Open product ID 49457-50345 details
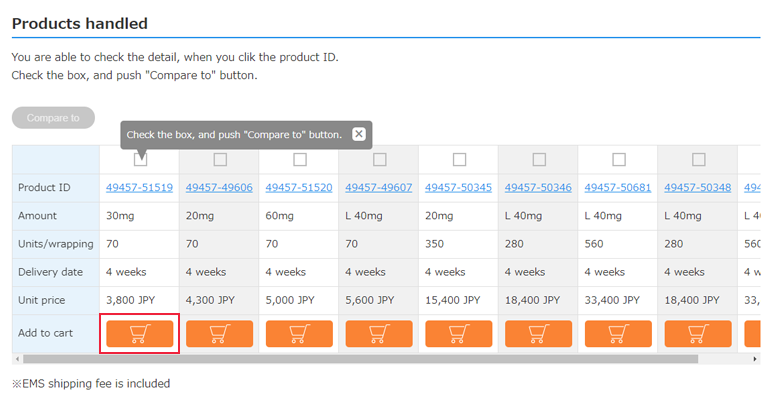The image size is (776, 403). tap(458, 188)
